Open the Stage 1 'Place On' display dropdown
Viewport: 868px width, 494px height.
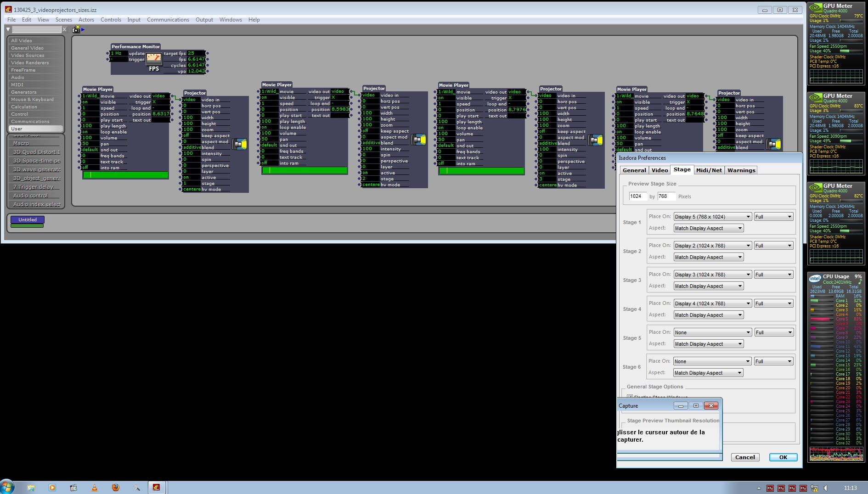712,217
